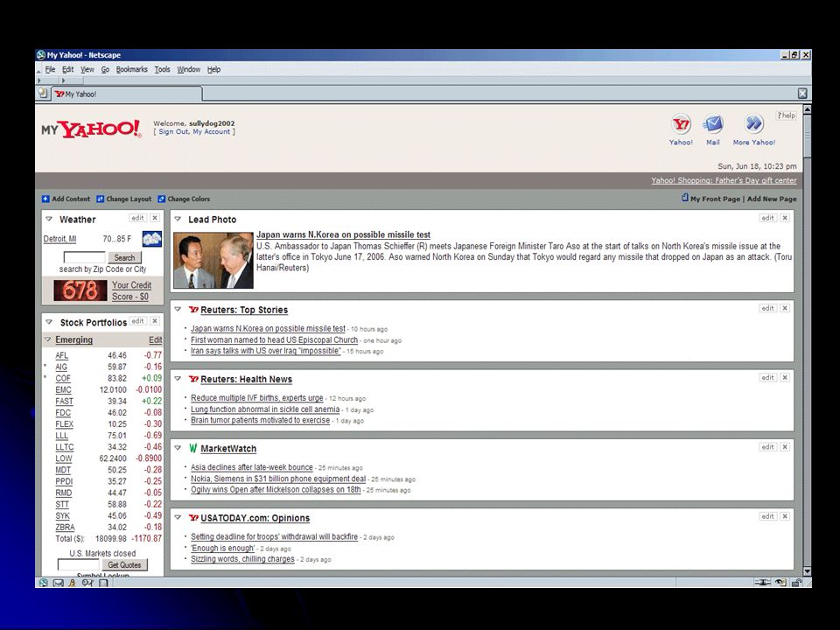This screenshot has height=630, width=840.
Task: Open the Mail envelope icon
Action: click(x=713, y=125)
